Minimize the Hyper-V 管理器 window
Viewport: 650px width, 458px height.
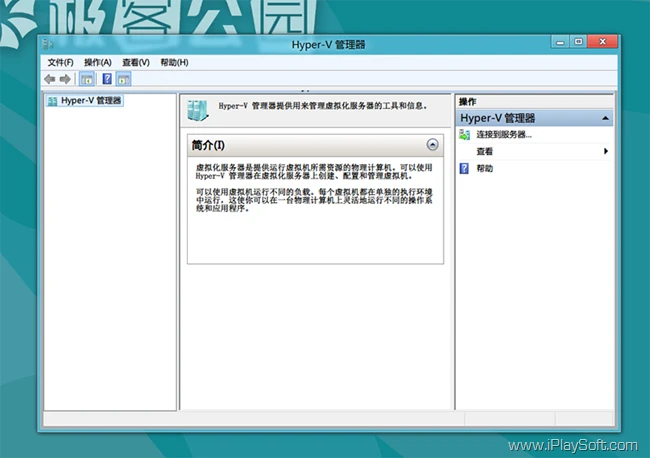click(560, 42)
